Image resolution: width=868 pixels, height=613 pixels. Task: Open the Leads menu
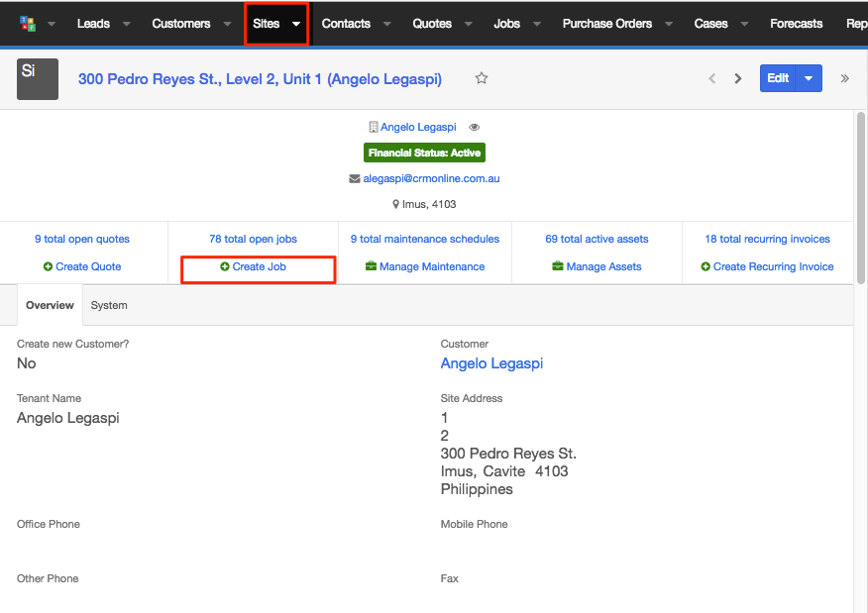(x=93, y=24)
